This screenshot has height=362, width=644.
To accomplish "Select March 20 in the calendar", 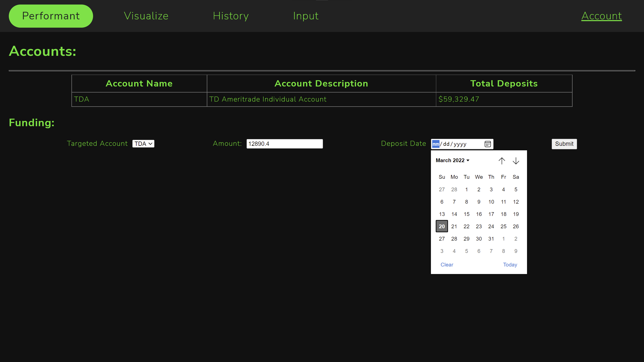I will click(x=442, y=226).
